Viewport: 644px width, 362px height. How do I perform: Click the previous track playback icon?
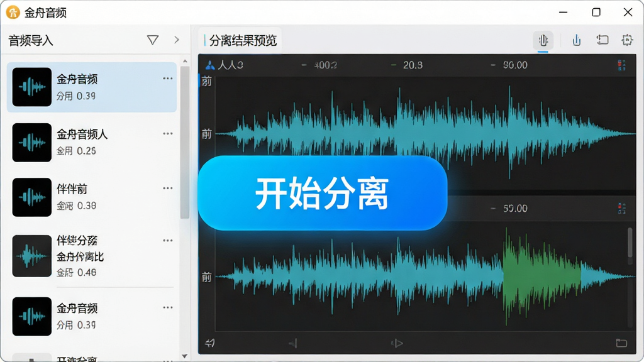293,343
